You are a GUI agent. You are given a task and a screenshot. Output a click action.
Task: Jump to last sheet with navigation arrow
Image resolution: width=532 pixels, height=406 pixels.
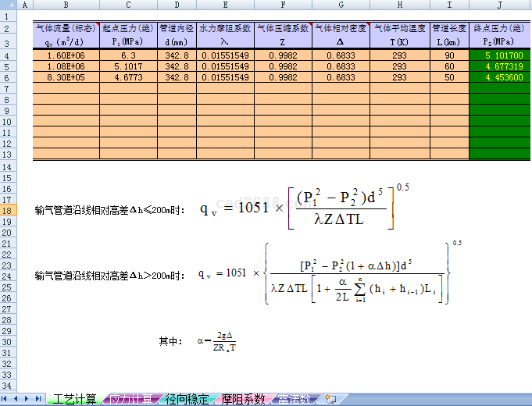coord(38,399)
